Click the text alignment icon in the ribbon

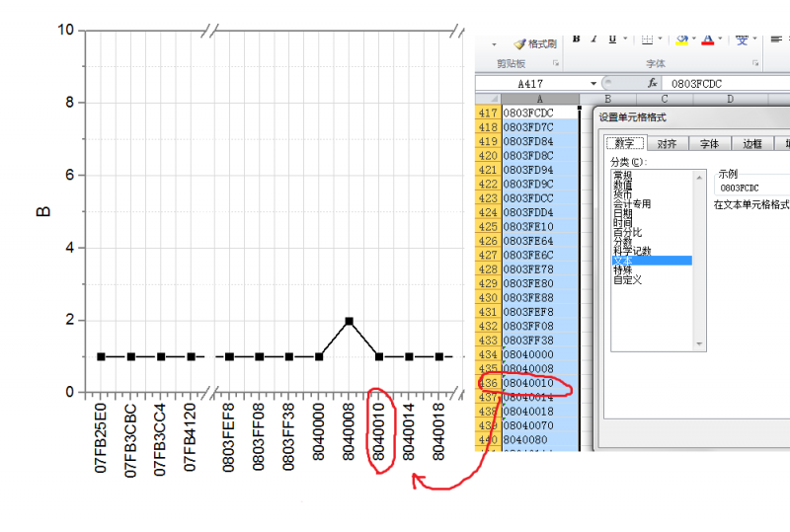coord(776,38)
